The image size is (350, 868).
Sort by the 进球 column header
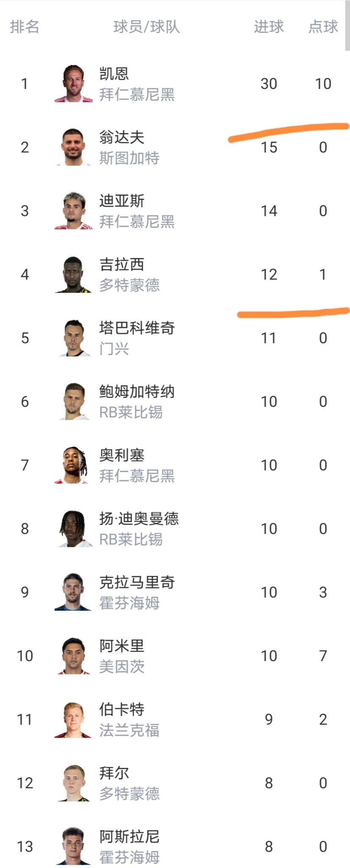click(x=269, y=27)
